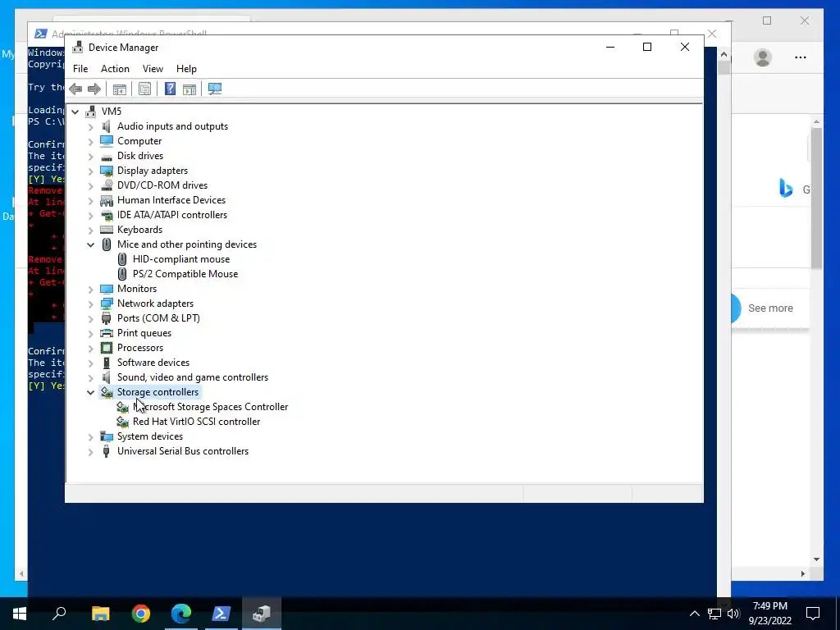This screenshot has width=840, height=630.
Task: Select IDE ATA/ATAPI controllers category
Action: click(172, 215)
